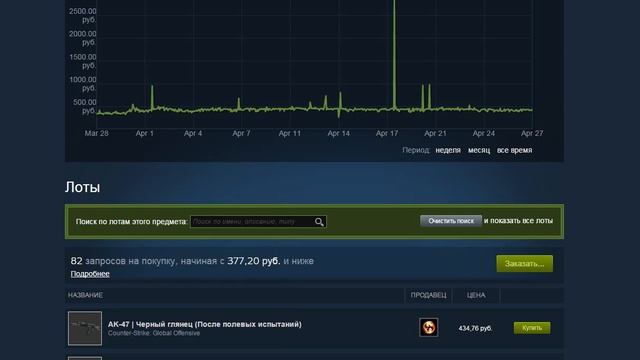
Task: Open the 'Подробнее' details link
Action: click(x=90, y=274)
